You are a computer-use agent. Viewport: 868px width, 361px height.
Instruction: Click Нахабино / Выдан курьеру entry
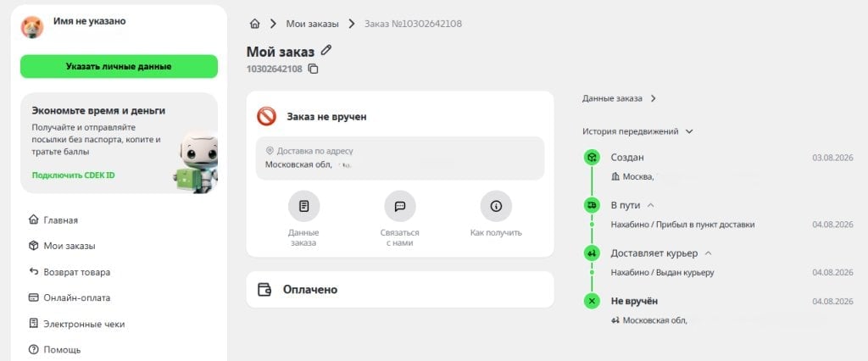(662, 272)
